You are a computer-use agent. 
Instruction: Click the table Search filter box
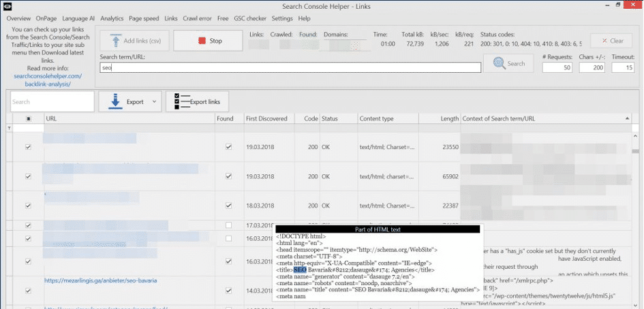[x=52, y=102]
